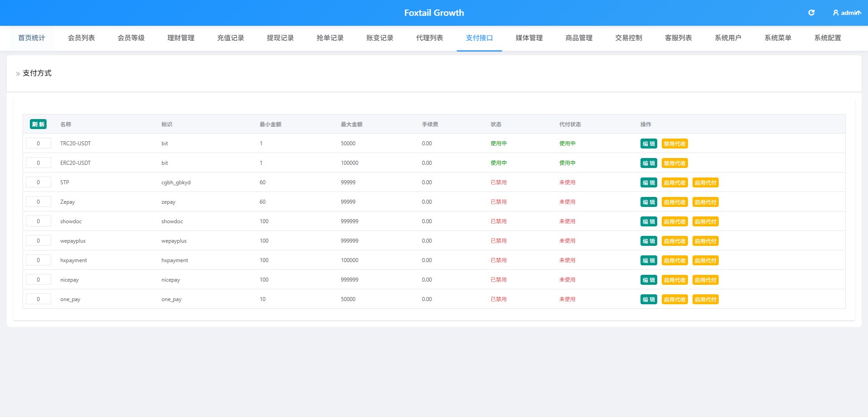Viewport: 868px width, 417px height.
Task: Click 禁用代收 for TRC20-USDT
Action: pos(675,144)
